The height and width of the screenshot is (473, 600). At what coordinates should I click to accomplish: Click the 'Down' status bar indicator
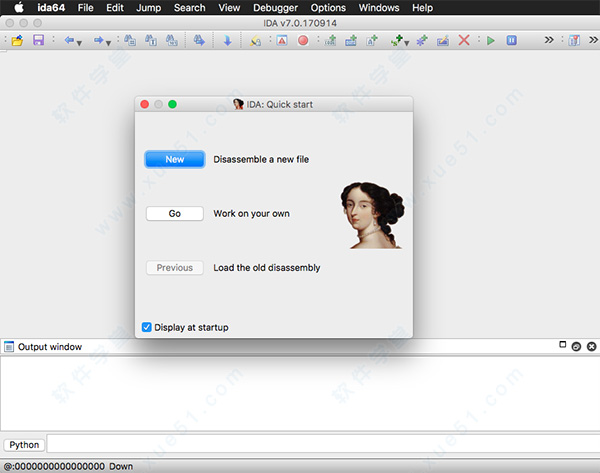coord(121,466)
